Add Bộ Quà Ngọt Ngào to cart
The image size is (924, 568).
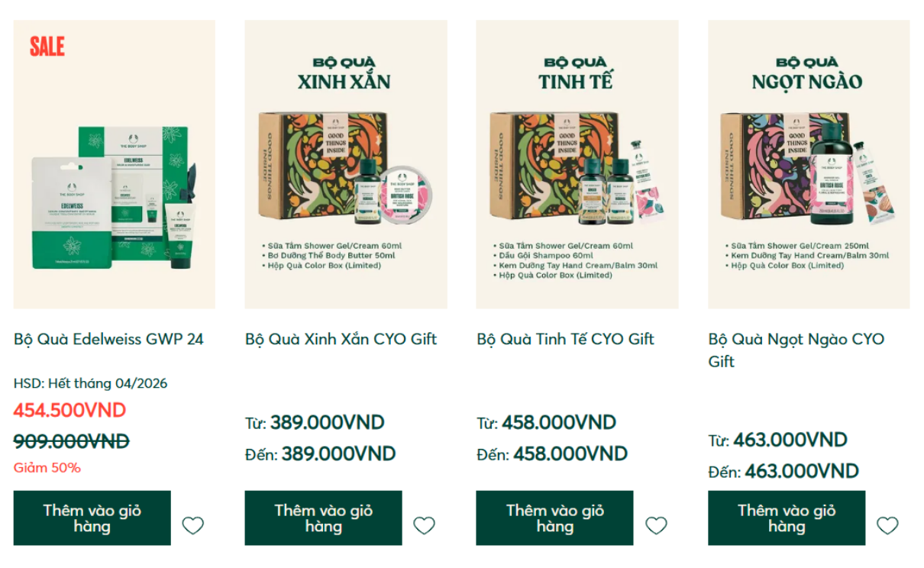click(x=787, y=518)
